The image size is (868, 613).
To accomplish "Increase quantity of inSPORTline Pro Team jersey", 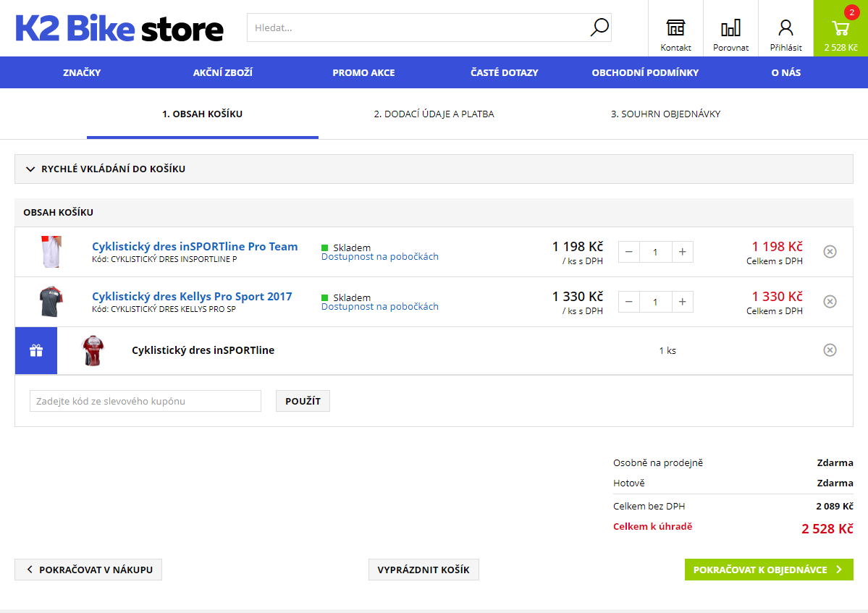I will (x=683, y=252).
